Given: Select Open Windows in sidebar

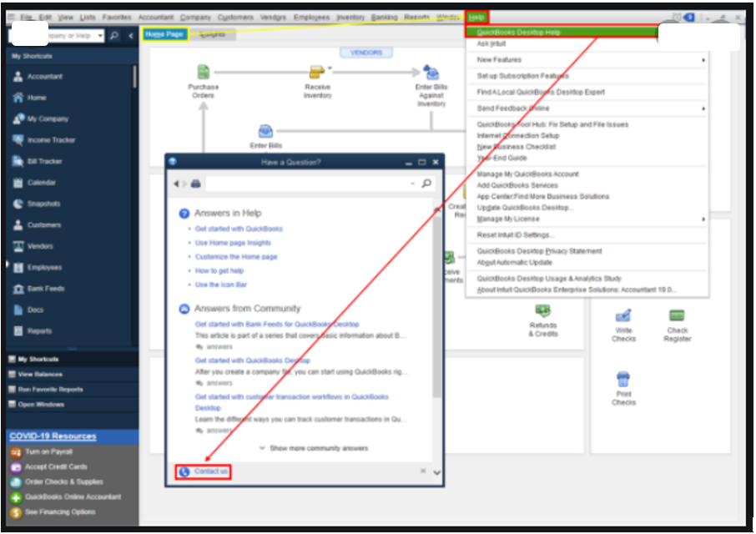Looking at the screenshot, I should (x=41, y=405).
